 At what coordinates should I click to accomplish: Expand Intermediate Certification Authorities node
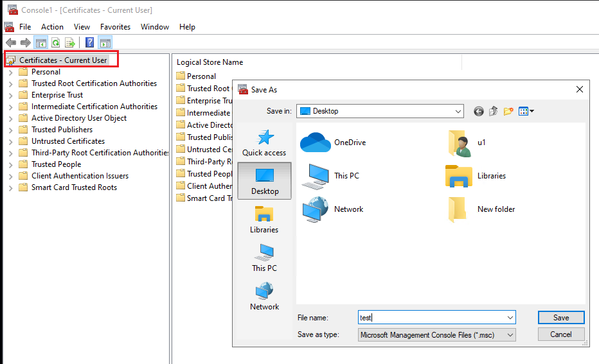[11, 107]
